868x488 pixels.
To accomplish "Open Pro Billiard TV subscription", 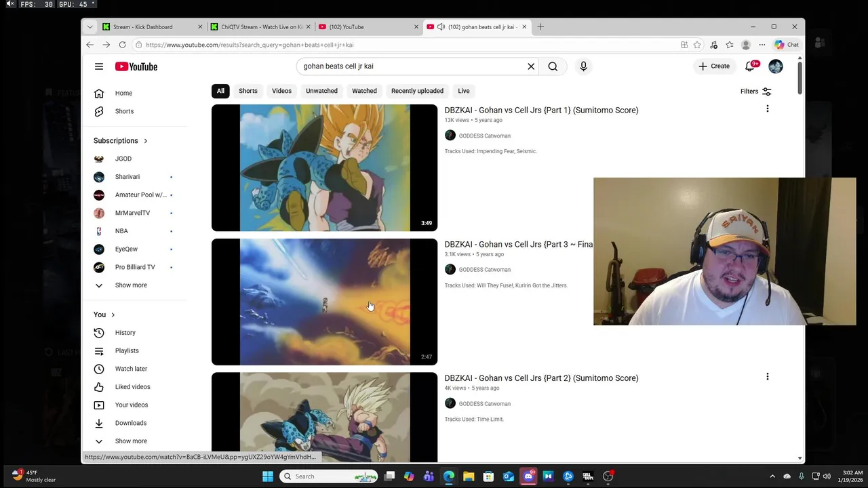I will click(136, 267).
